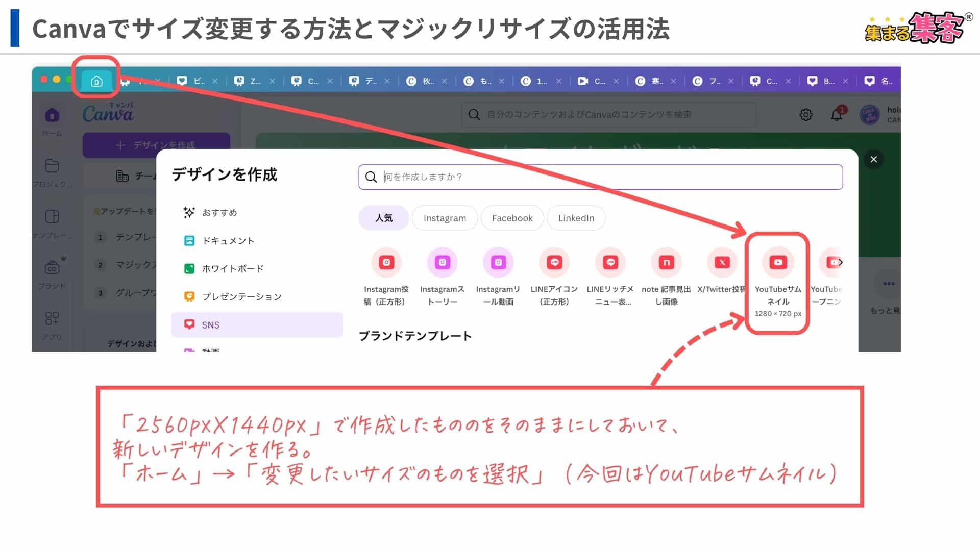Screen dimensions: 980x551
Task: Click the 何を作成しますか search field
Action: click(x=601, y=177)
